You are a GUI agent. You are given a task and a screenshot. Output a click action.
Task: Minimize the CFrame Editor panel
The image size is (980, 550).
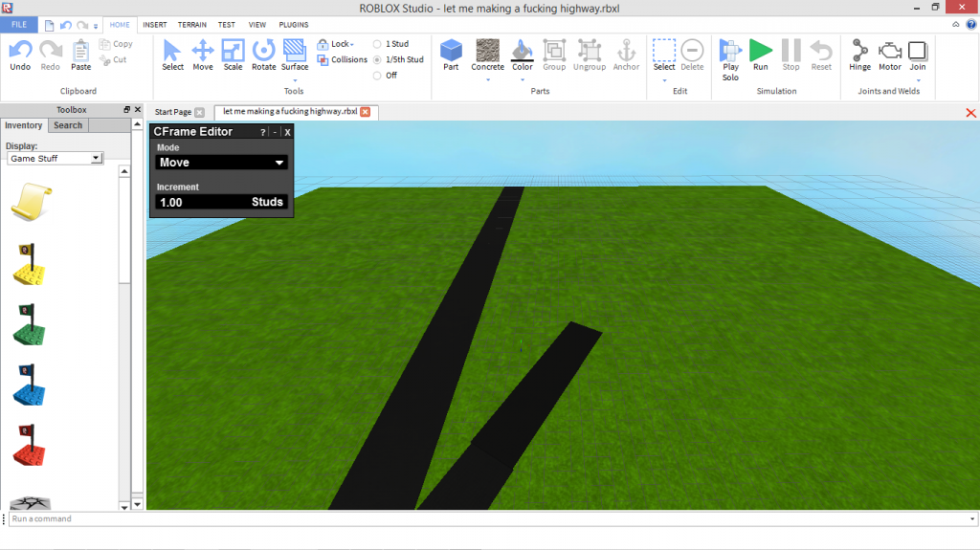275,132
